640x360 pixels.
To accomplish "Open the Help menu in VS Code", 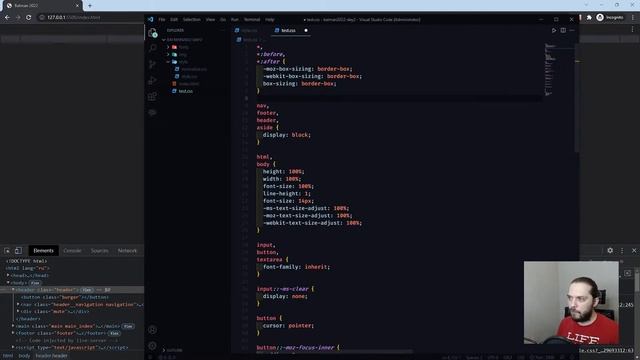I will 270,20.
